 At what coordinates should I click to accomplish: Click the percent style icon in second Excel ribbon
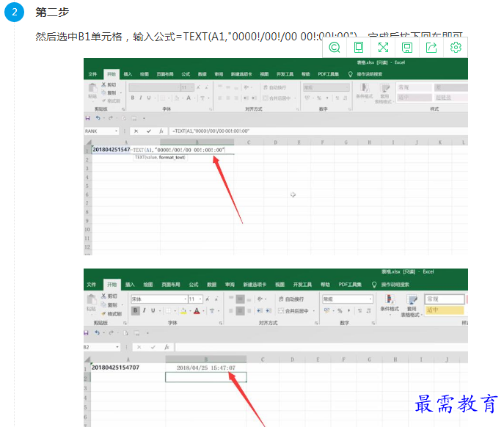(x=340, y=310)
